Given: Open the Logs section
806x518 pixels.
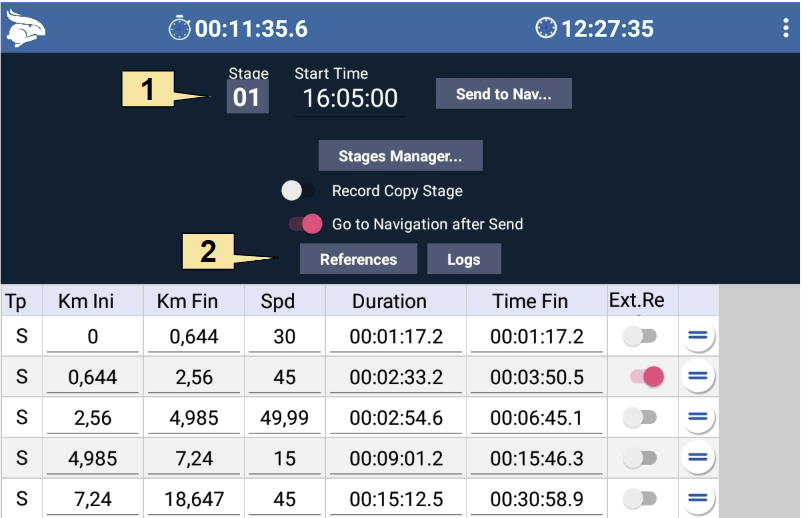Looking at the screenshot, I should tap(464, 259).
